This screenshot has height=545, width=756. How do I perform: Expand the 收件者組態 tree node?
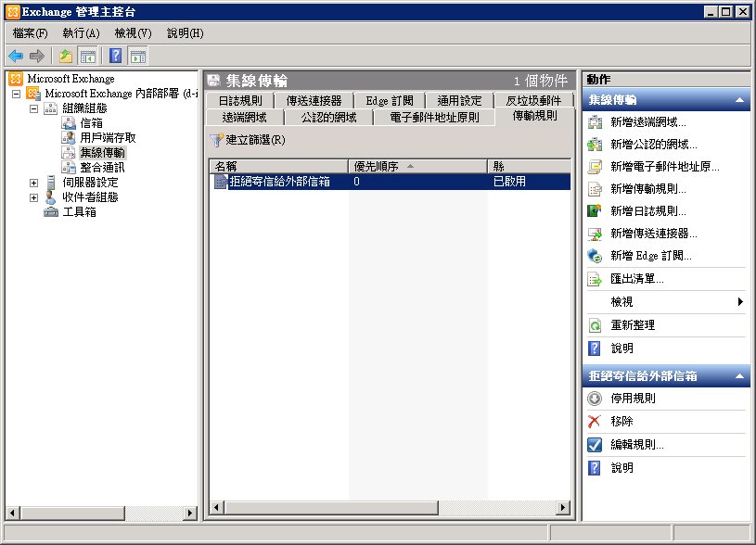[x=33, y=197]
